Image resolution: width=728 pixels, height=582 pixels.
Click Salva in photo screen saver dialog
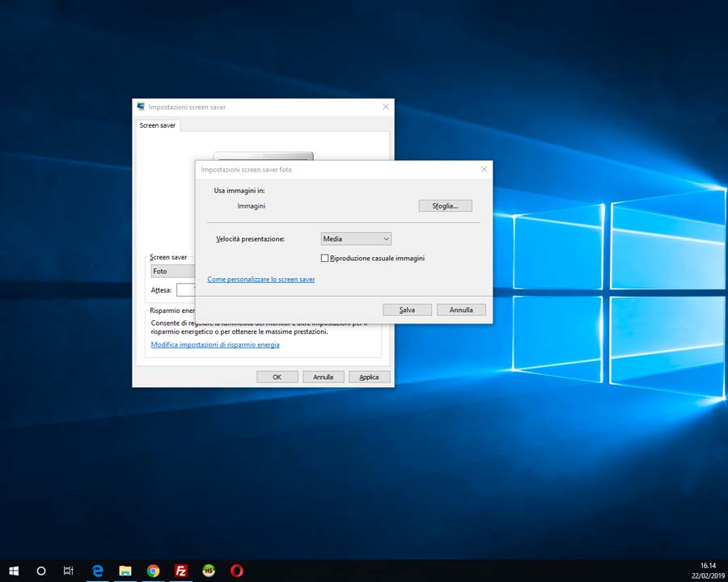tap(407, 310)
